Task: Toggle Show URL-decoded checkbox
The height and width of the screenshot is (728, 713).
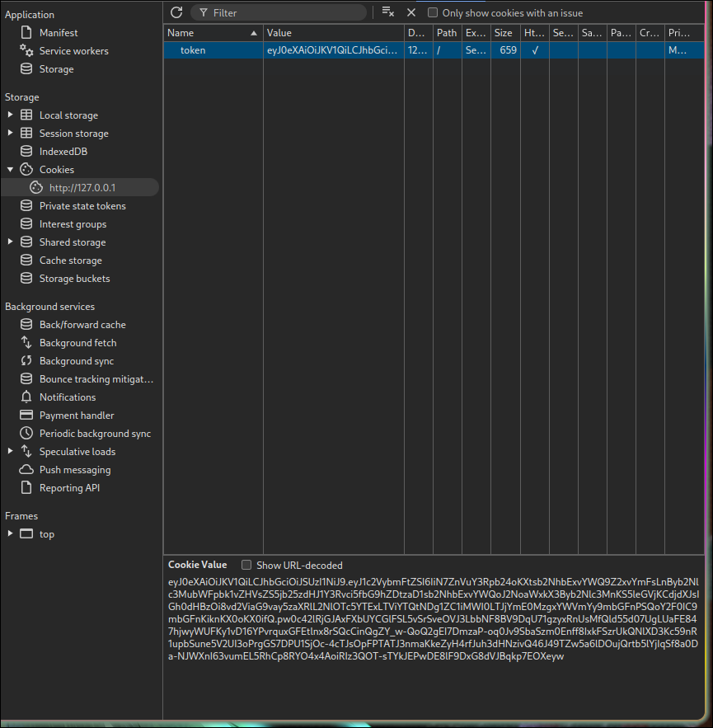Action: coord(246,566)
